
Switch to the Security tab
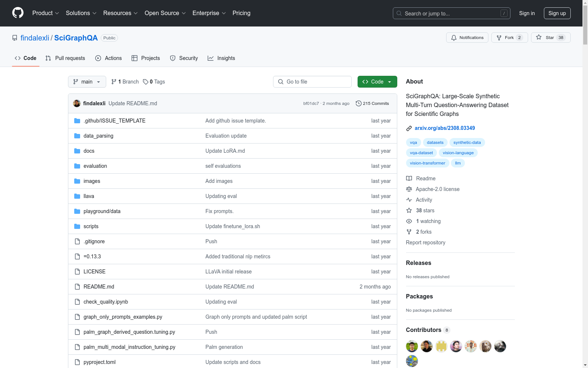click(x=184, y=58)
